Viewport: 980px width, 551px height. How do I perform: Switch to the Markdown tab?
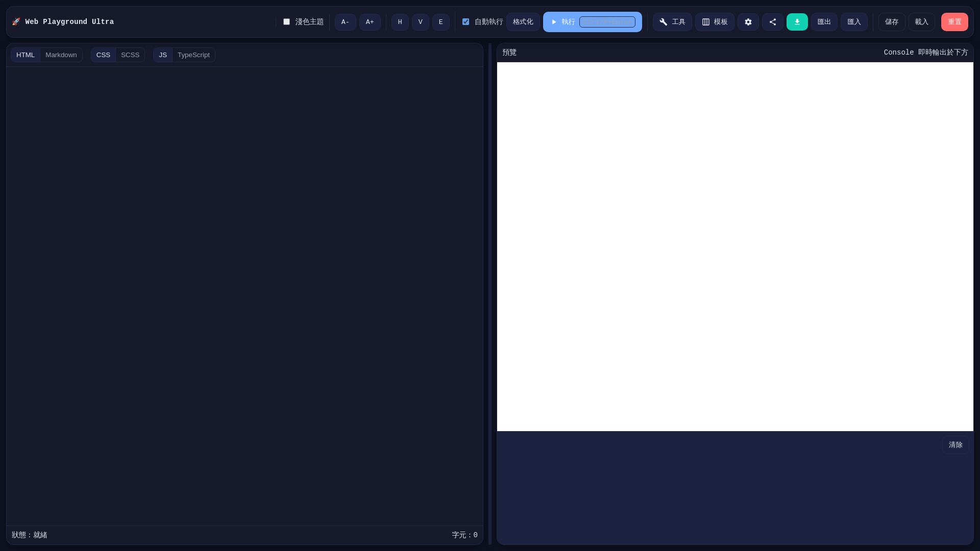click(61, 55)
